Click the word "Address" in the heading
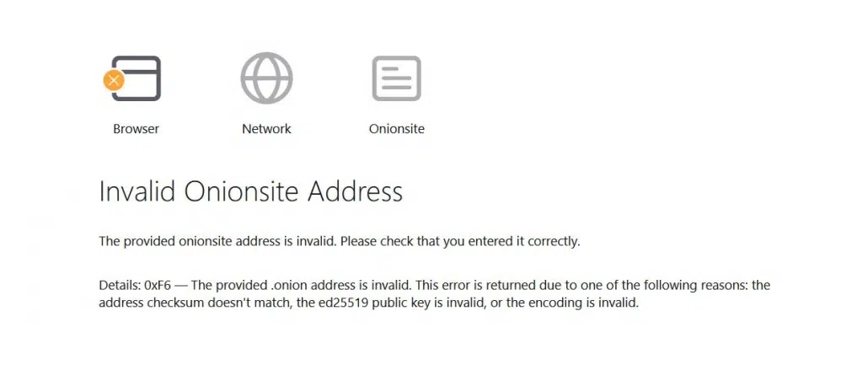The height and width of the screenshot is (381, 868). click(x=356, y=191)
